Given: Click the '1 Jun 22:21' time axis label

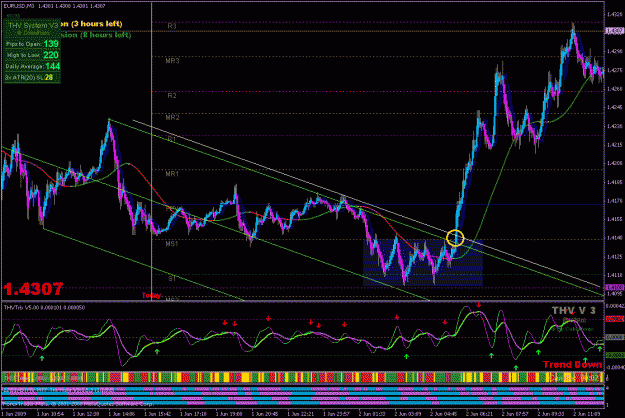Looking at the screenshot, I should tap(301, 414).
